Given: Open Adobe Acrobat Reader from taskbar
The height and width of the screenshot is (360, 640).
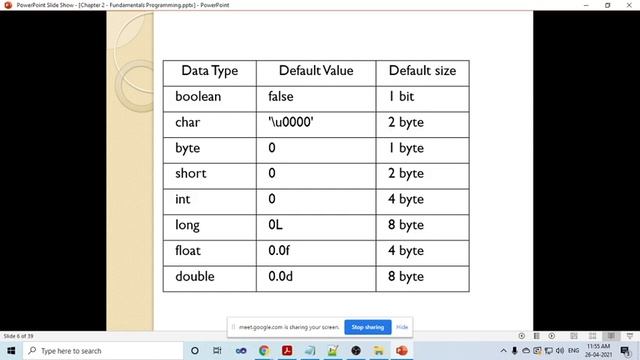Looking at the screenshot, I should coord(287,351).
